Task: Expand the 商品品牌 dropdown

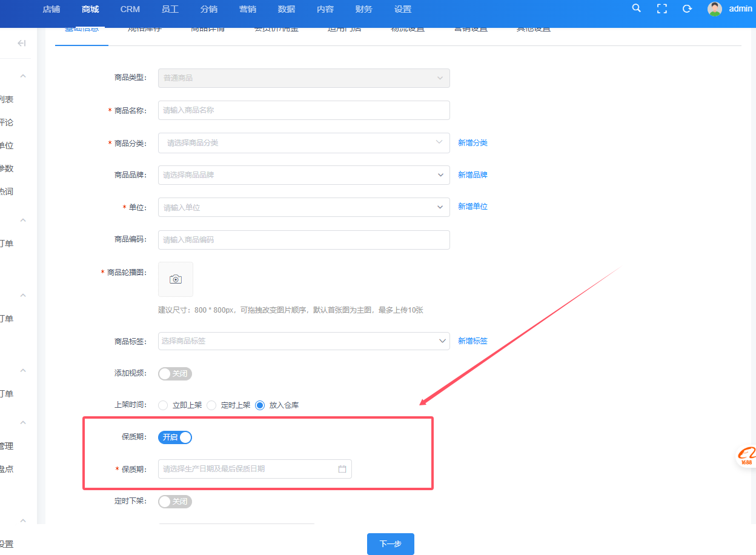Action: coord(303,175)
